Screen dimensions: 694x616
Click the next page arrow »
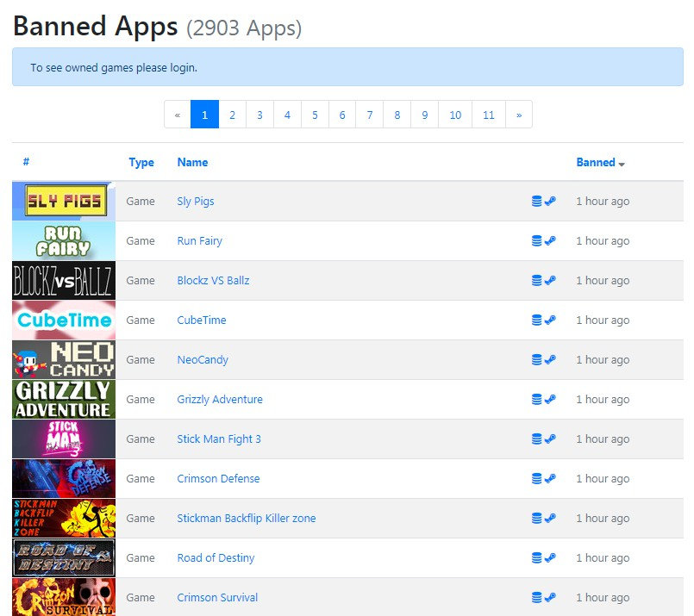pos(518,115)
